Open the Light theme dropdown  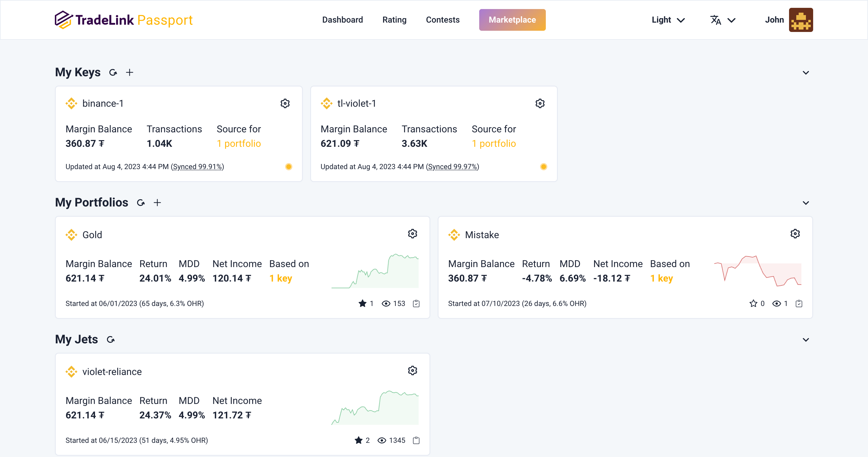(x=668, y=20)
